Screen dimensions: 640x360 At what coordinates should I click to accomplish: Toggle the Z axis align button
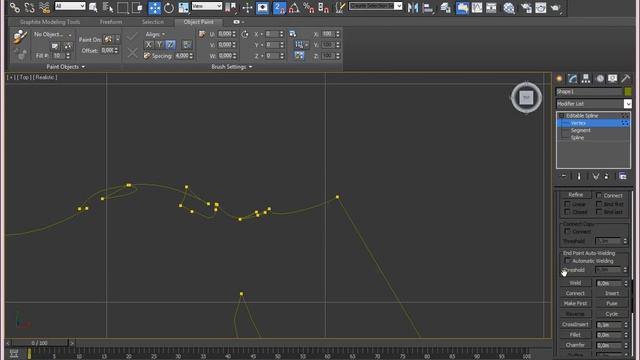click(x=170, y=44)
